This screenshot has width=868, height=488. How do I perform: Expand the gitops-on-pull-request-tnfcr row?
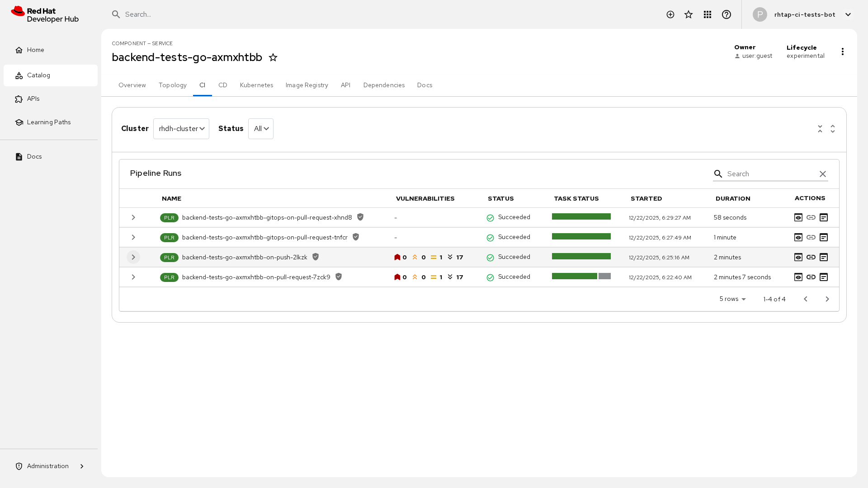[133, 237]
